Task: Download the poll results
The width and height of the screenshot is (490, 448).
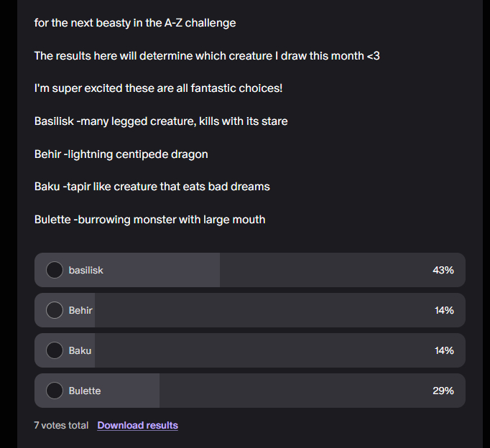Action: [x=137, y=425]
